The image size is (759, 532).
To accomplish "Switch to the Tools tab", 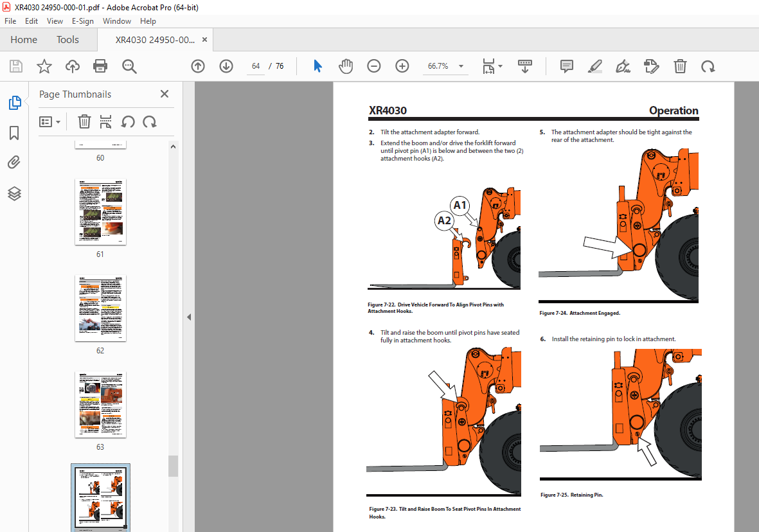I will click(x=67, y=40).
